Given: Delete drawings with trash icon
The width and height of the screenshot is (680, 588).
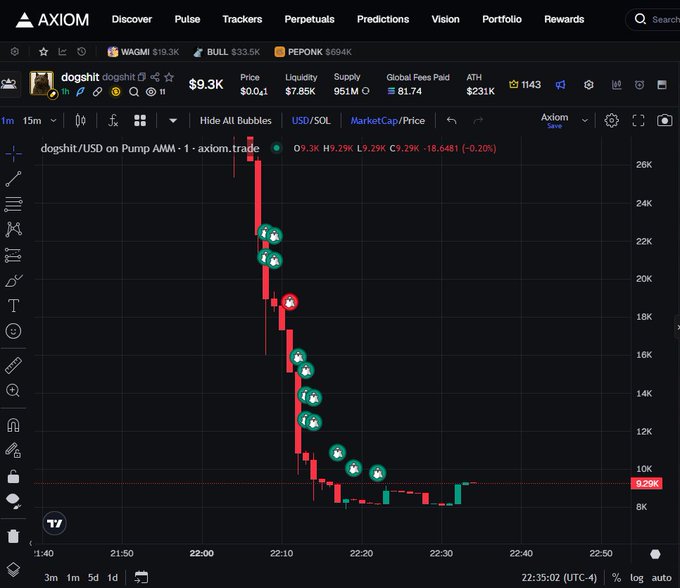Looking at the screenshot, I should point(13,536).
